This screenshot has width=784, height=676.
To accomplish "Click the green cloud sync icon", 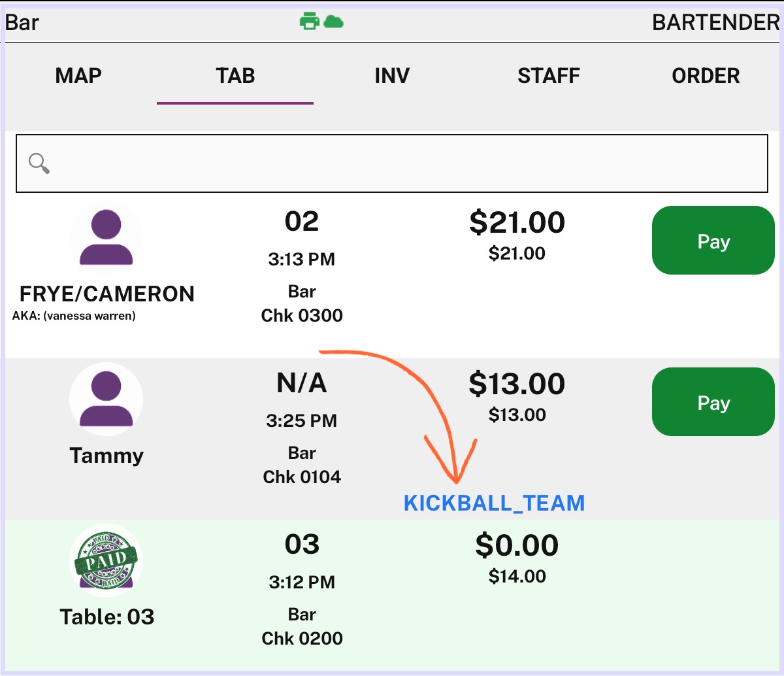I will coord(334,22).
